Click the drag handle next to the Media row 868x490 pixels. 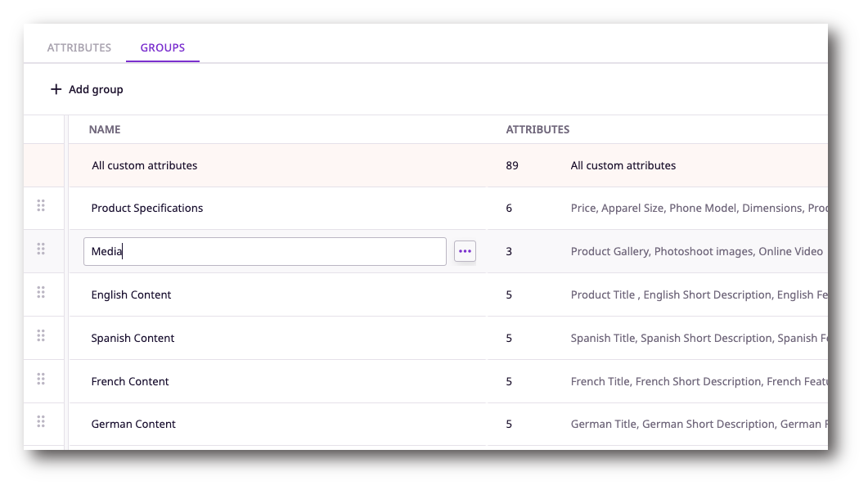pos(41,250)
